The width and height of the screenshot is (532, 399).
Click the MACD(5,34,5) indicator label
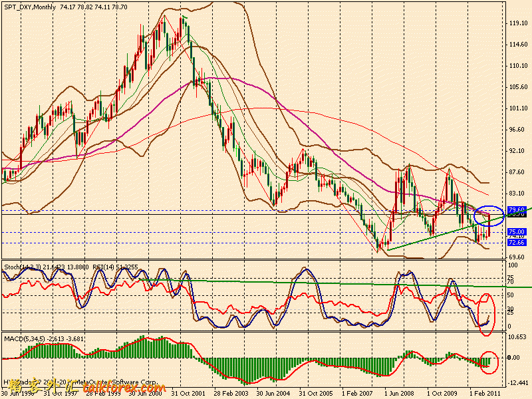tap(25, 338)
